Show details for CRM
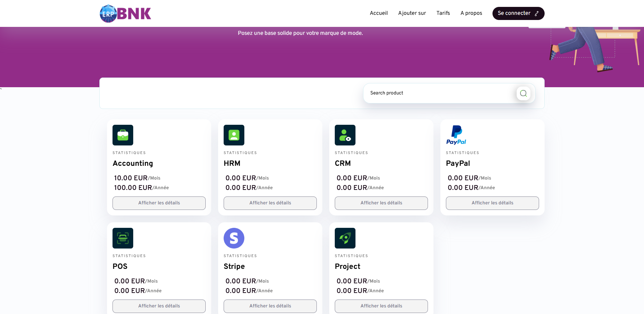The height and width of the screenshot is (314, 644). point(381,203)
